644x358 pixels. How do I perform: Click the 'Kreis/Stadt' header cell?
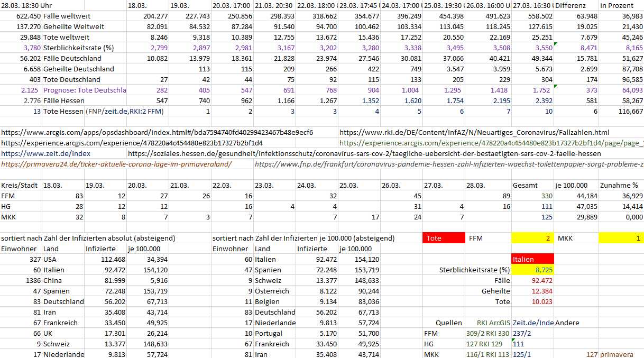coord(20,185)
